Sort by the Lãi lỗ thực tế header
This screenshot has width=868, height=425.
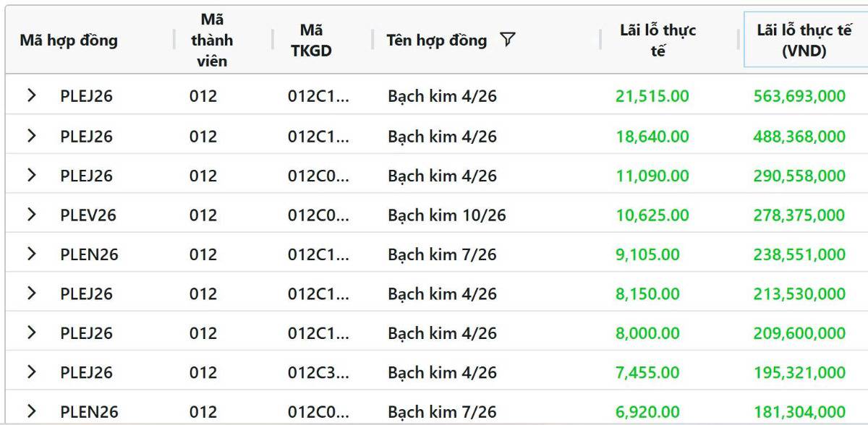tap(658, 40)
